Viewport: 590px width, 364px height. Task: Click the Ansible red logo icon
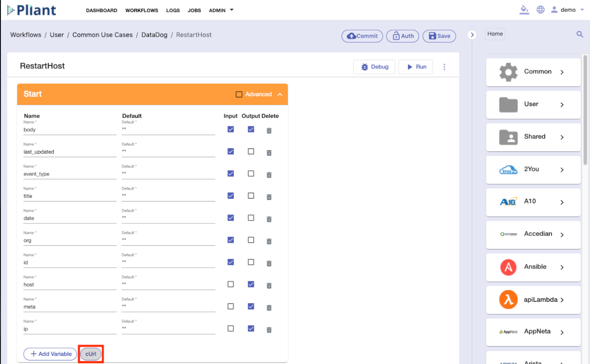[x=508, y=267]
